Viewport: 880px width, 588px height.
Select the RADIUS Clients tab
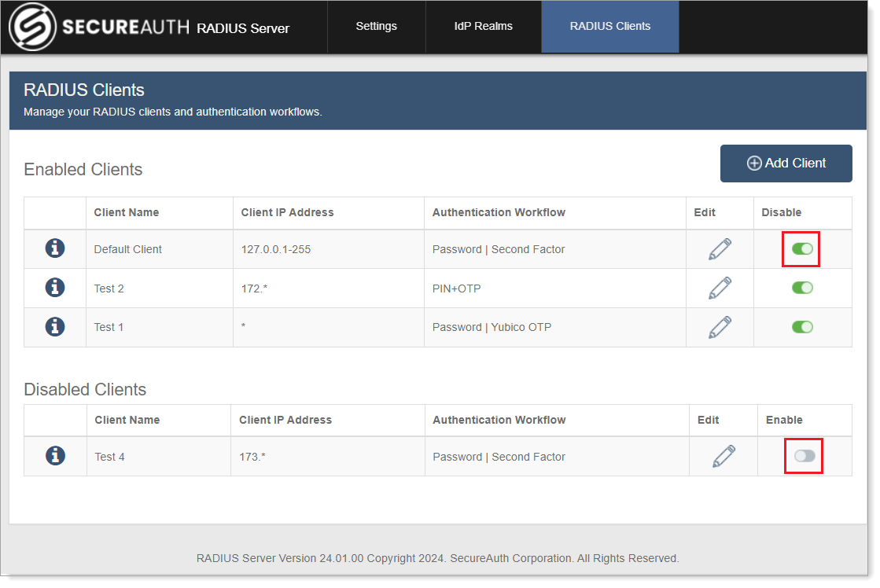[609, 27]
